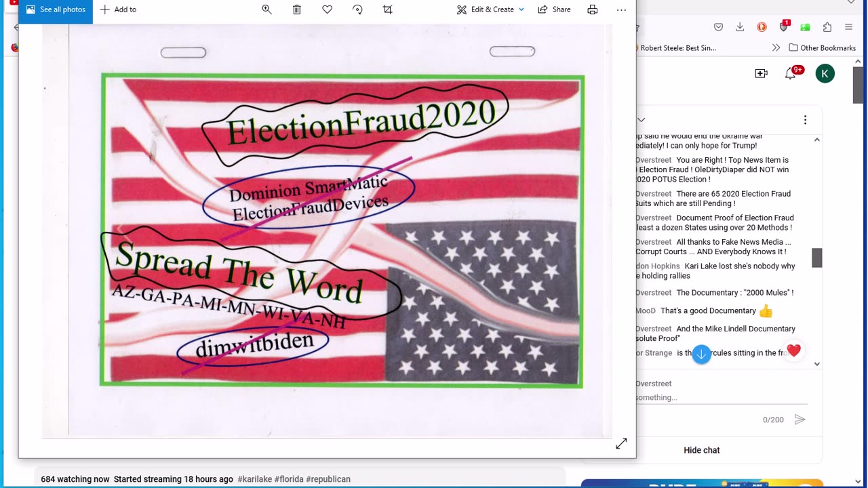
Task: Rotate the photo using rotate icon
Action: (357, 9)
